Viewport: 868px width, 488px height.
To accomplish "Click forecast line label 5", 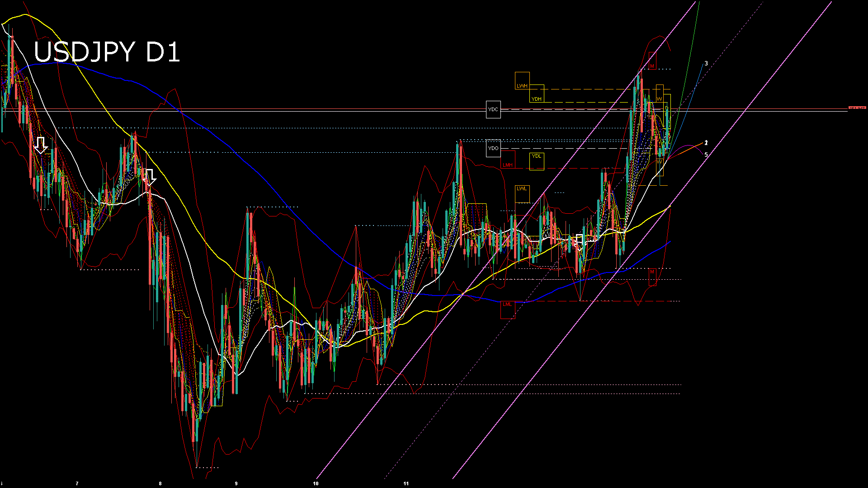I will 706,155.
